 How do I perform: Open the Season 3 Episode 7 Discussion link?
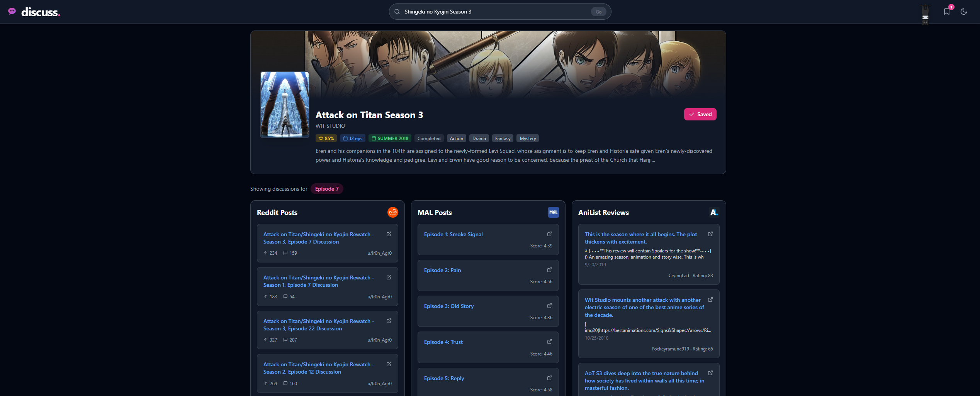(x=318, y=238)
